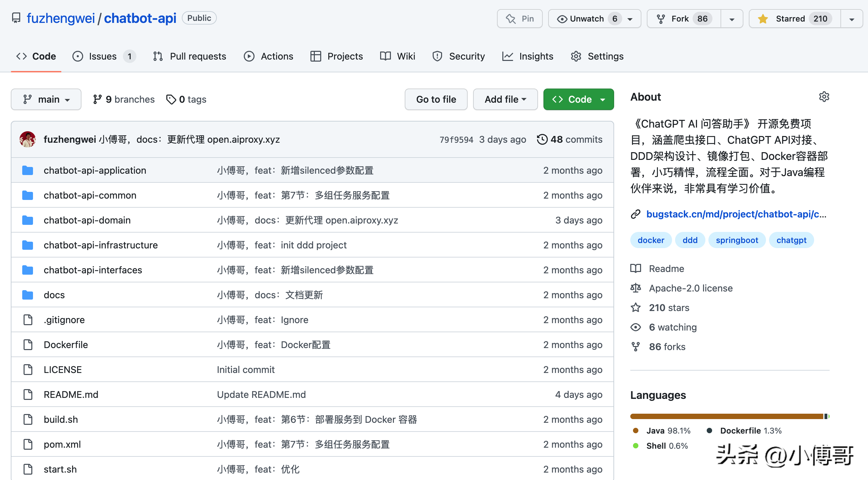Click fuzhengwei's avatar in commit row
The width and height of the screenshot is (868, 480).
point(28,139)
